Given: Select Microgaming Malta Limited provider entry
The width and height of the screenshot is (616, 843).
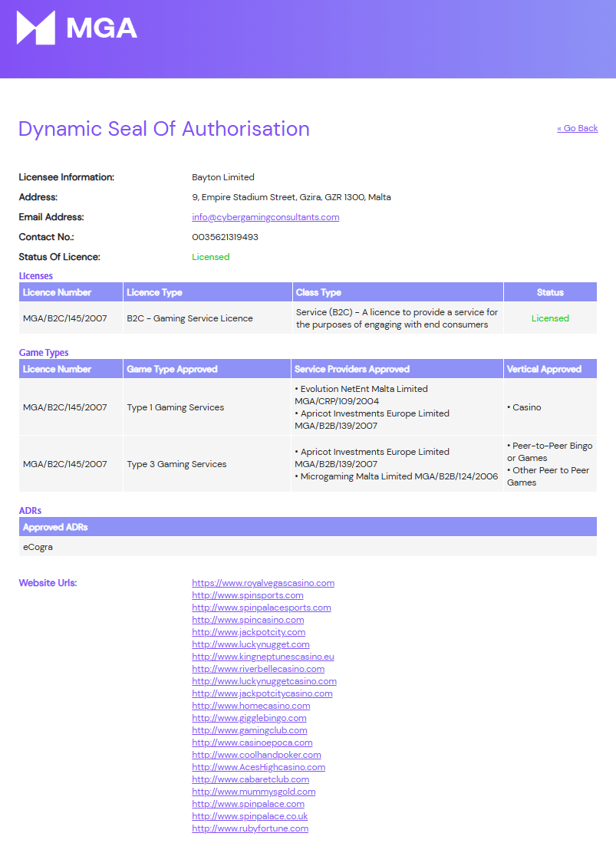Looking at the screenshot, I should pyautogui.click(x=396, y=476).
